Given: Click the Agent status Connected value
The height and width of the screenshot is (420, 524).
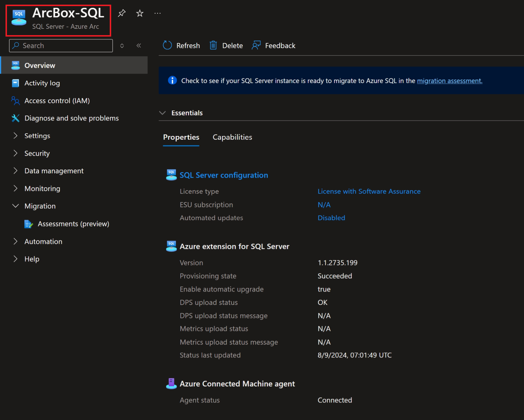Looking at the screenshot, I should (x=335, y=400).
